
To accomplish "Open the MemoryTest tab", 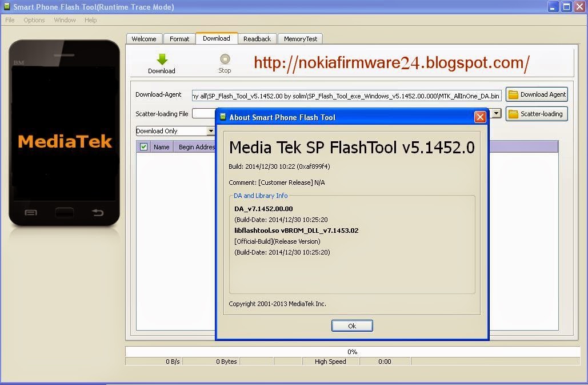I will pos(301,39).
